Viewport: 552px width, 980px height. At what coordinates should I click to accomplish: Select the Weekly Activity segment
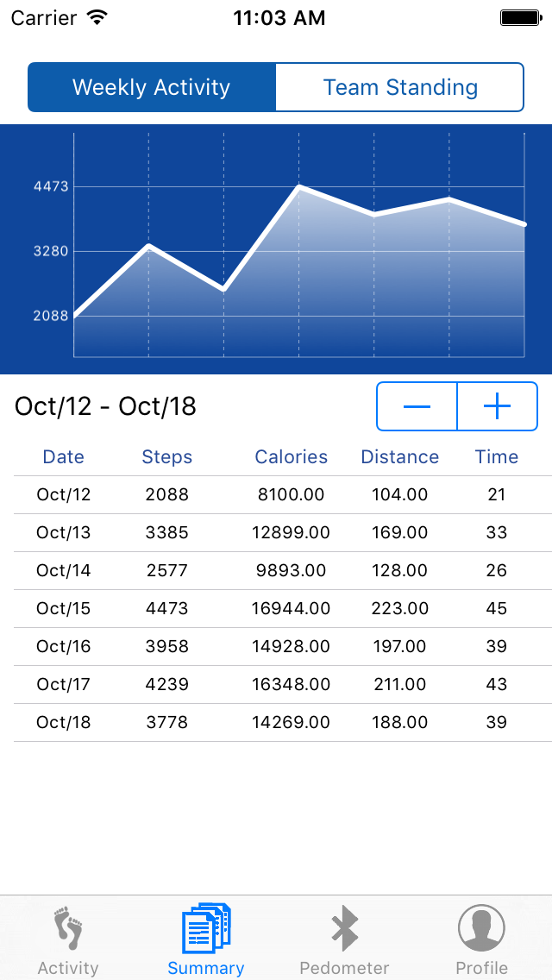151,87
